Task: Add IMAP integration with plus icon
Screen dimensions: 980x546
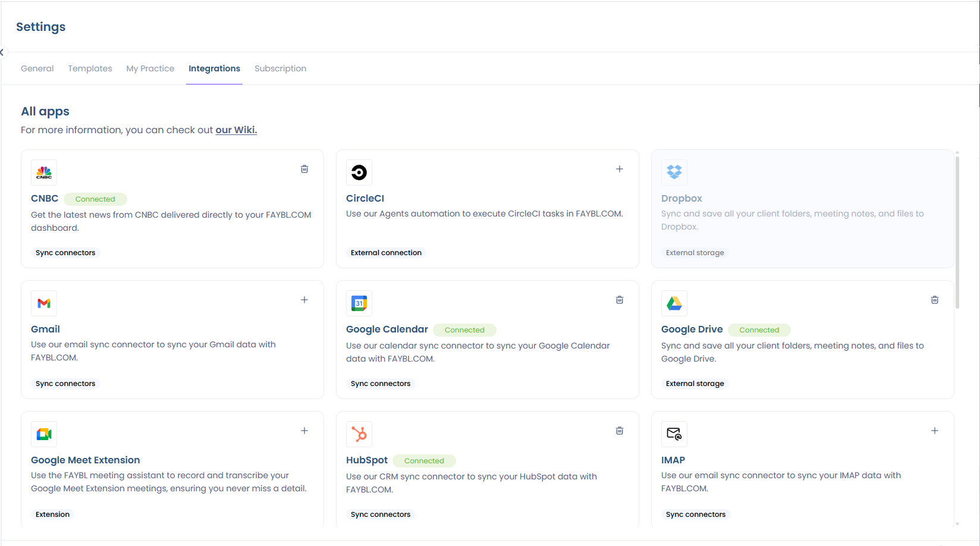Action: 934,431
